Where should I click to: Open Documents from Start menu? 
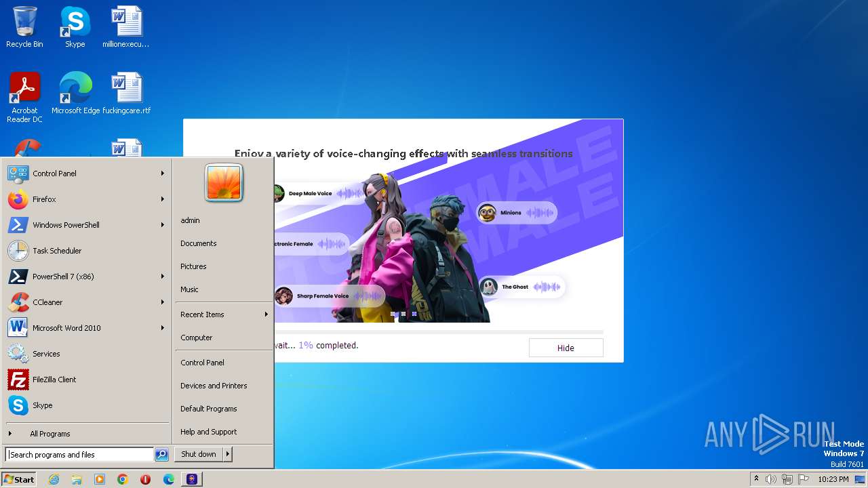[x=224, y=243]
